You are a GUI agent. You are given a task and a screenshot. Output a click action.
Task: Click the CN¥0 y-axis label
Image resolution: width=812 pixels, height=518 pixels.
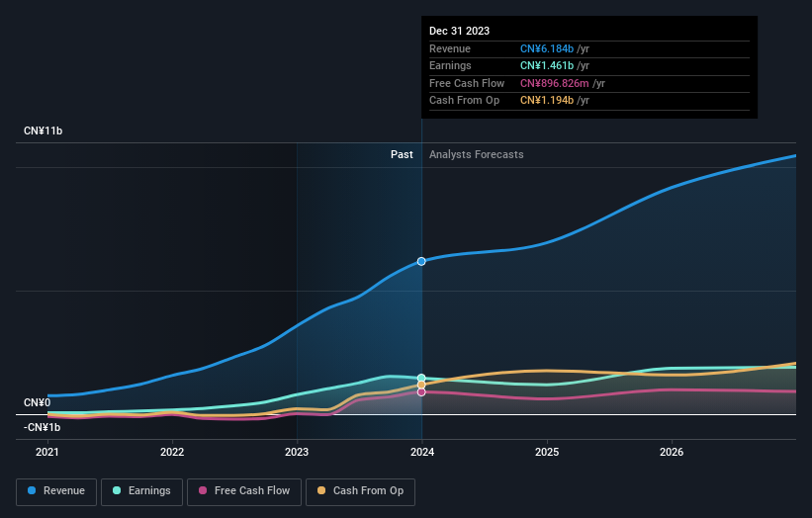[x=38, y=402]
